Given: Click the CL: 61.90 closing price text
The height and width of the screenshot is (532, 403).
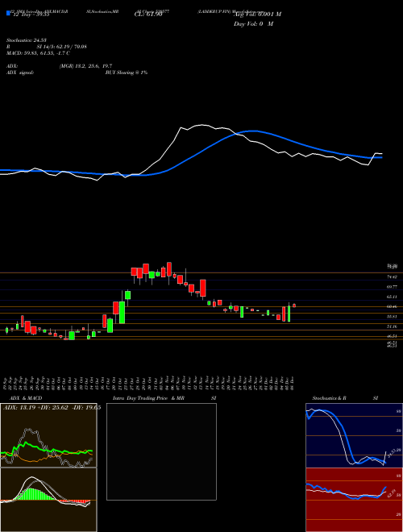Looking at the screenshot, I should [147, 15].
